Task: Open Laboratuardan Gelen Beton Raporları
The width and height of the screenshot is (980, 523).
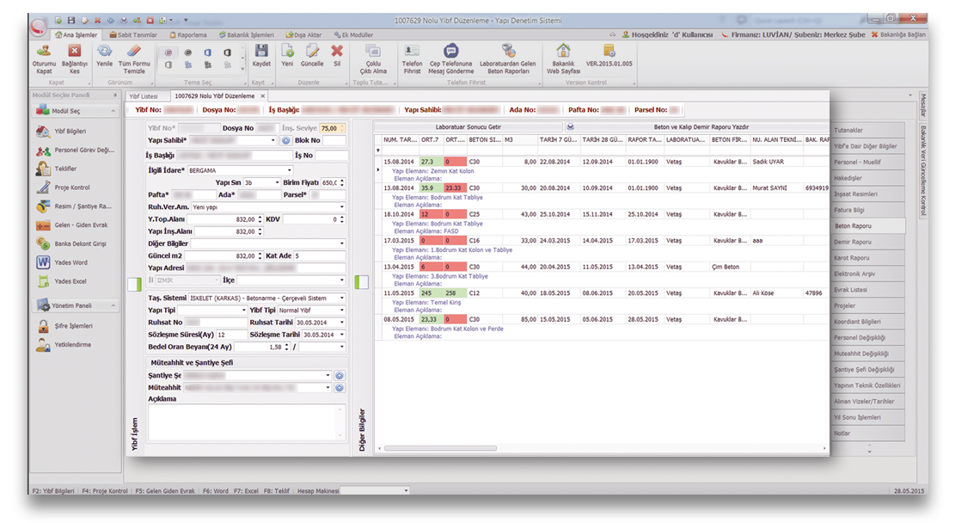Action: [507, 53]
